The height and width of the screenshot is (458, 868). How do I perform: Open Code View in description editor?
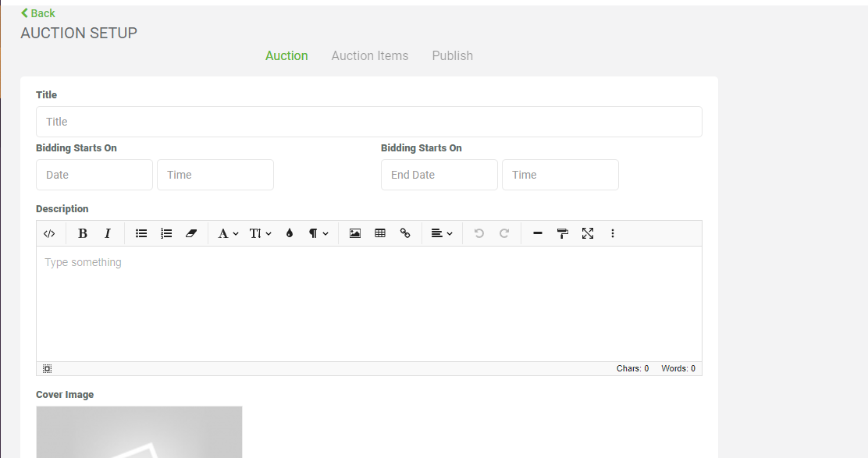coord(49,233)
